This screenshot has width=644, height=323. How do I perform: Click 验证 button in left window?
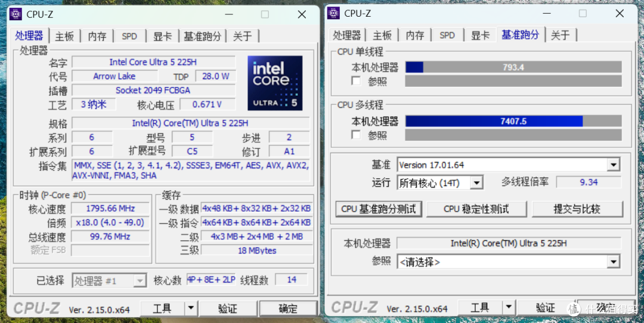point(228,308)
